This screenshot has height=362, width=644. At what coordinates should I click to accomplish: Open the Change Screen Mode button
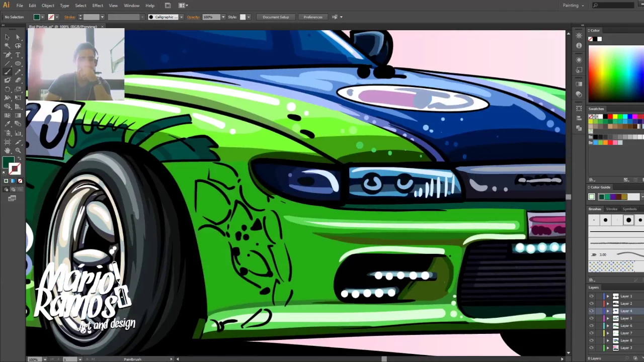pos(12,198)
